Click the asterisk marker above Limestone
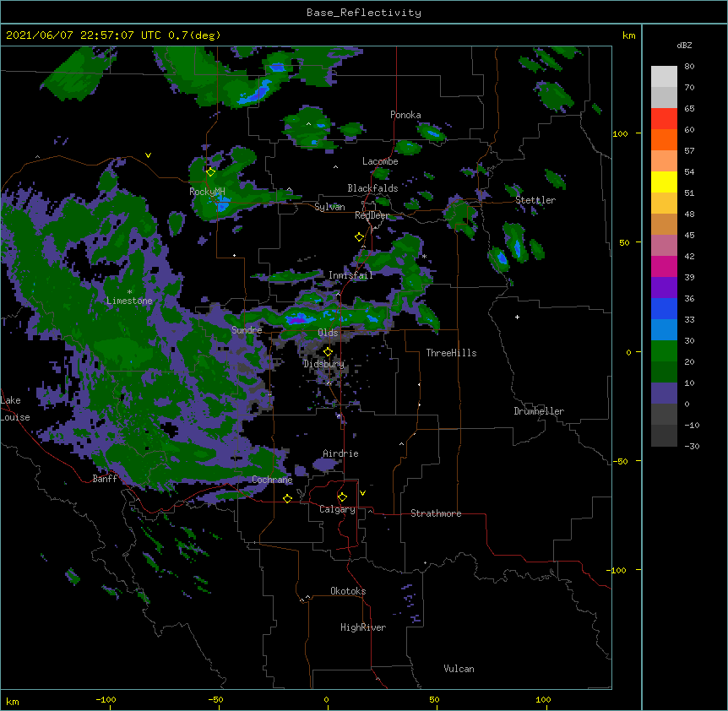Image resolution: width=728 pixels, height=711 pixels. coord(129,292)
